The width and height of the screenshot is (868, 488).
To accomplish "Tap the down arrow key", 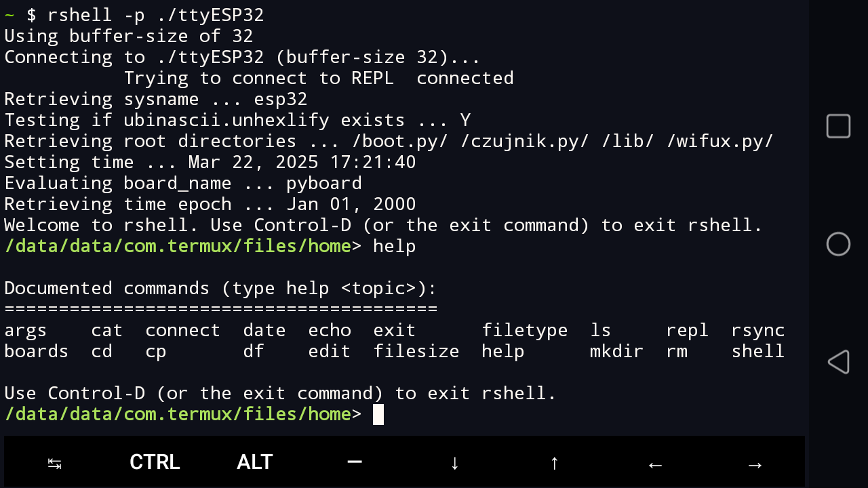I will pos(455,464).
